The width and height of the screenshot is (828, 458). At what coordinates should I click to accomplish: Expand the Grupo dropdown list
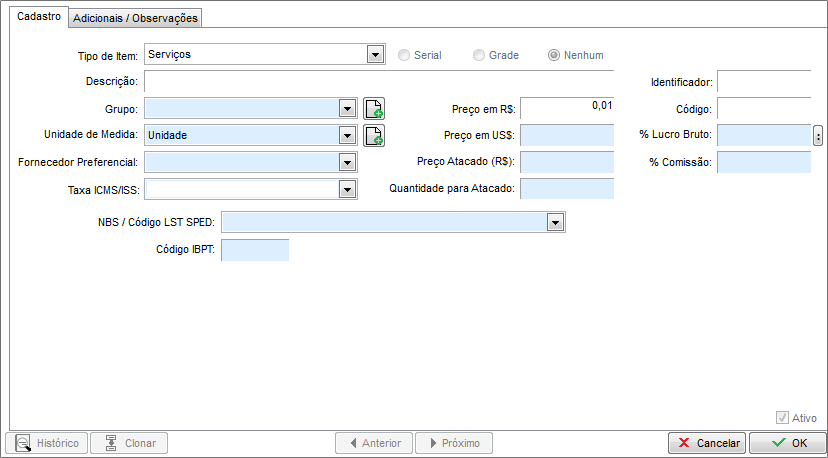click(348, 109)
